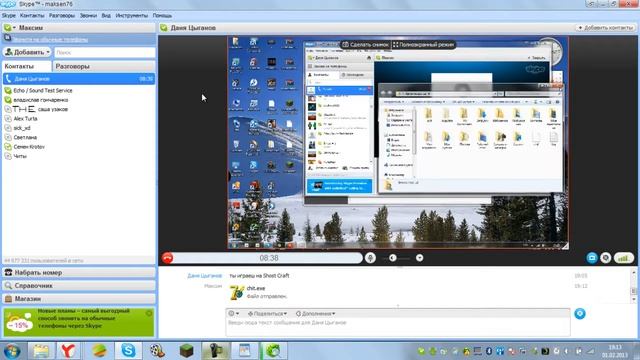Screen dimensions: 640x360
Task: Click the mood message link under Максим
Action: point(50,40)
